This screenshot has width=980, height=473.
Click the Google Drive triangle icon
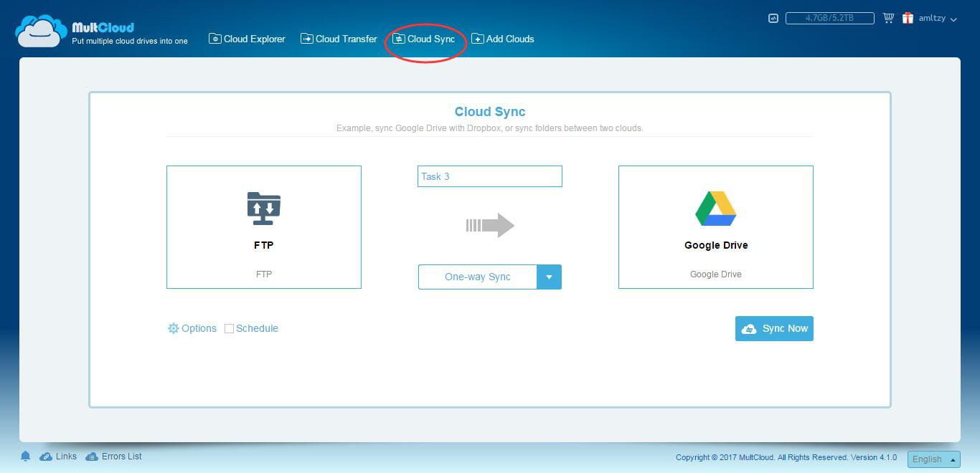point(716,209)
